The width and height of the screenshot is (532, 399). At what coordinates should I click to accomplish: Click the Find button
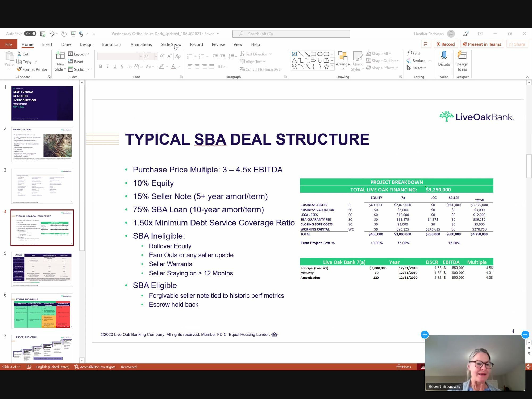(414, 54)
